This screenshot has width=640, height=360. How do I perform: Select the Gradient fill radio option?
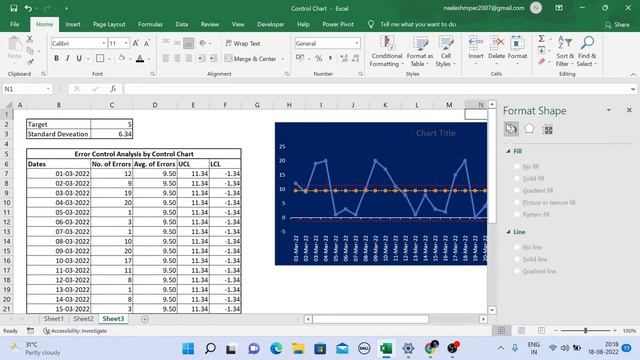tap(517, 191)
